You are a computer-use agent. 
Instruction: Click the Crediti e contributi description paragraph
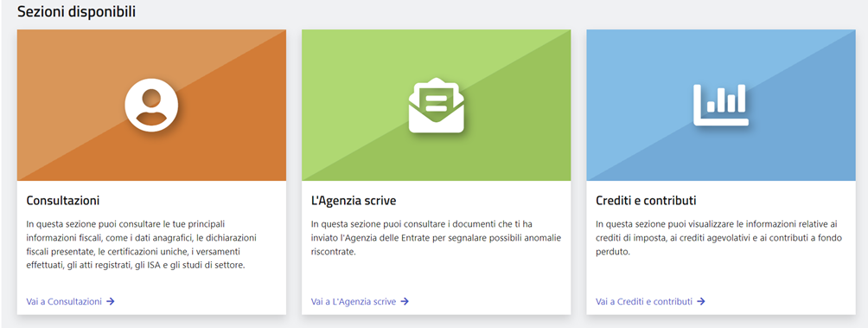click(x=718, y=238)
